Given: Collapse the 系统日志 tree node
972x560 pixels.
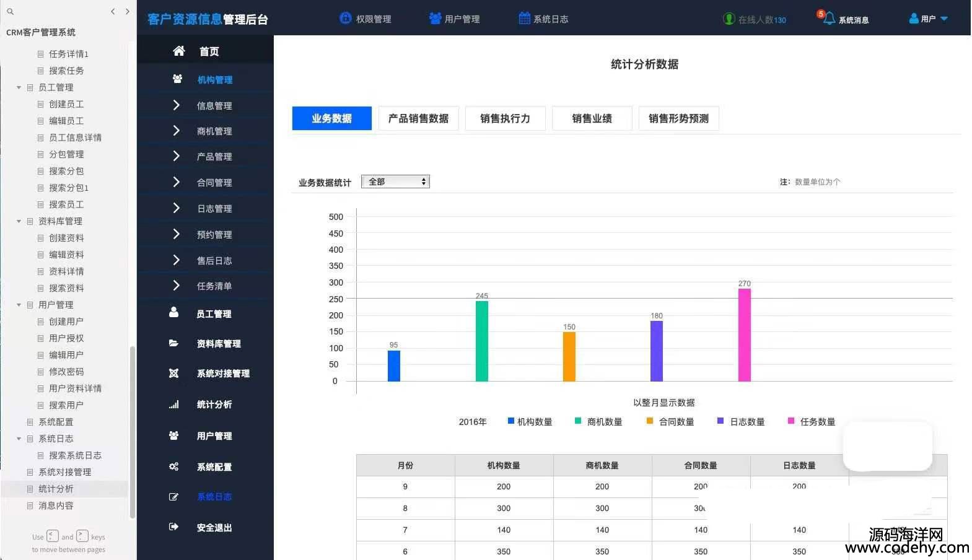Looking at the screenshot, I should point(19,439).
